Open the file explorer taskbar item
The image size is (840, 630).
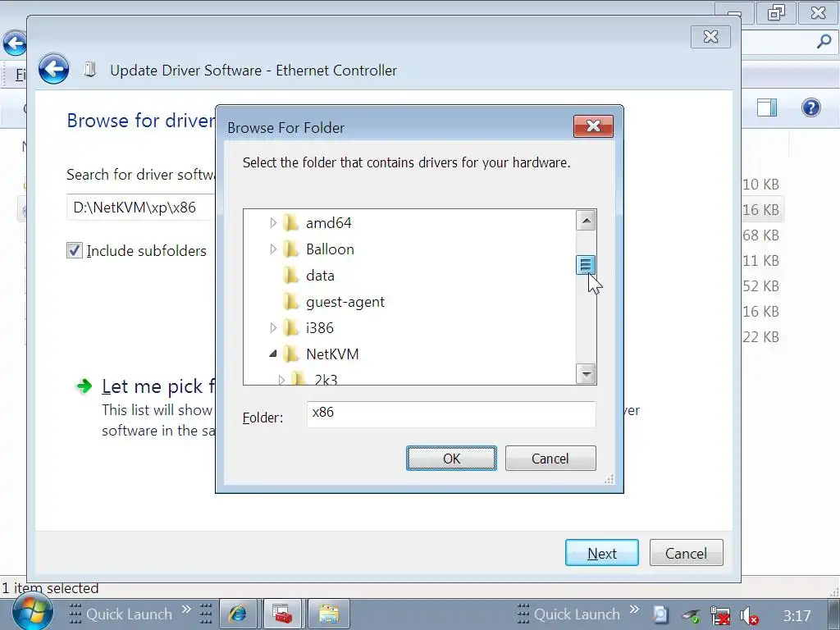328,614
